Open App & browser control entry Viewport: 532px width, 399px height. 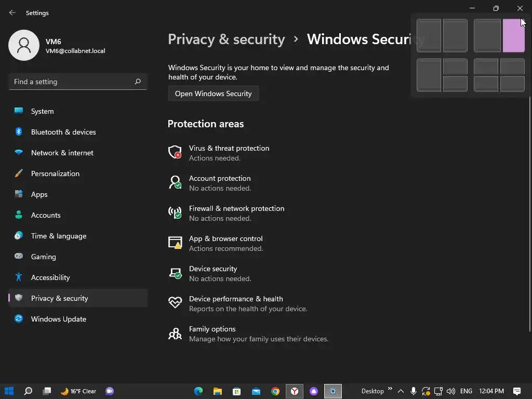pyautogui.click(x=226, y=244)
